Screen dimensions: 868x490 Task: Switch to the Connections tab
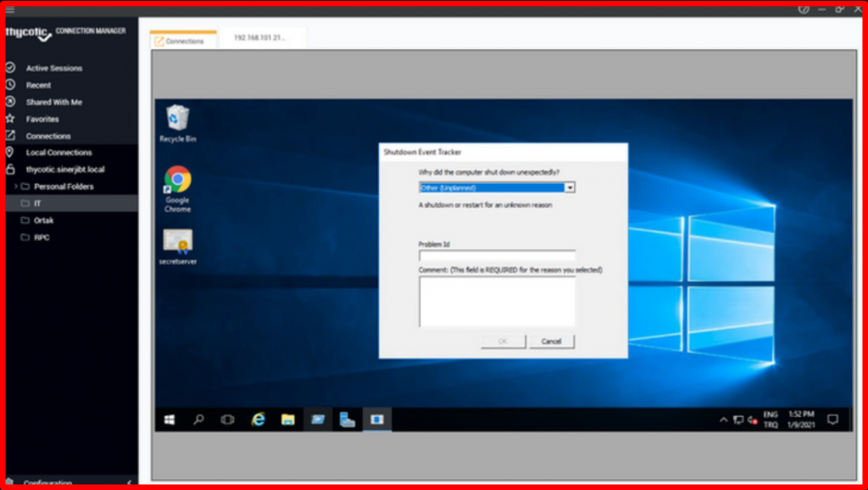point(181,39)
